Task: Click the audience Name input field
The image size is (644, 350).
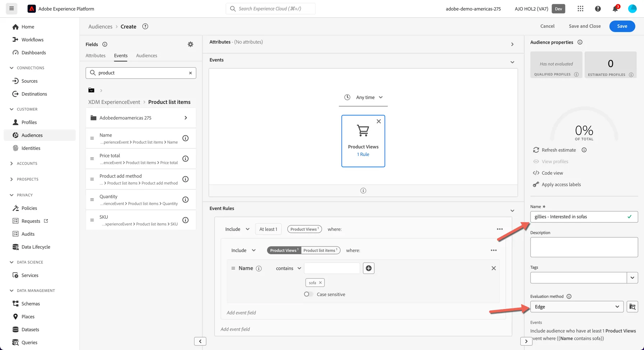Action: point(584,217)
